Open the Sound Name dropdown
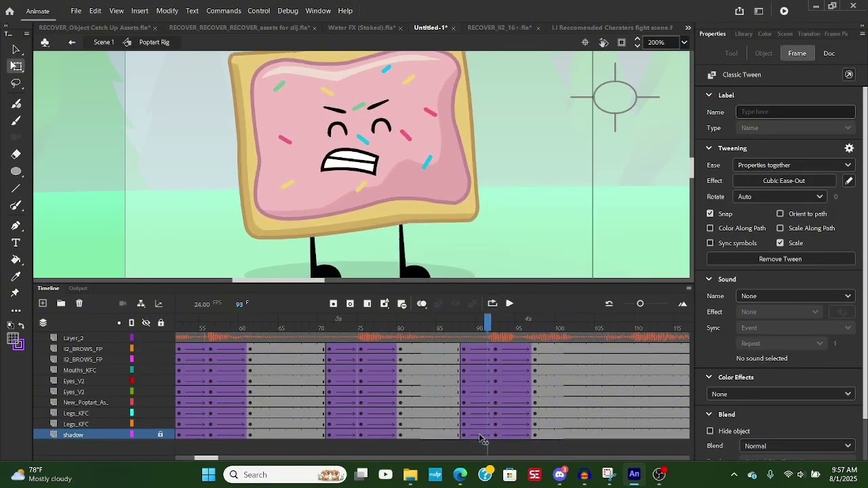This screenshot has height=488, width=868. (x=795, y=296)
